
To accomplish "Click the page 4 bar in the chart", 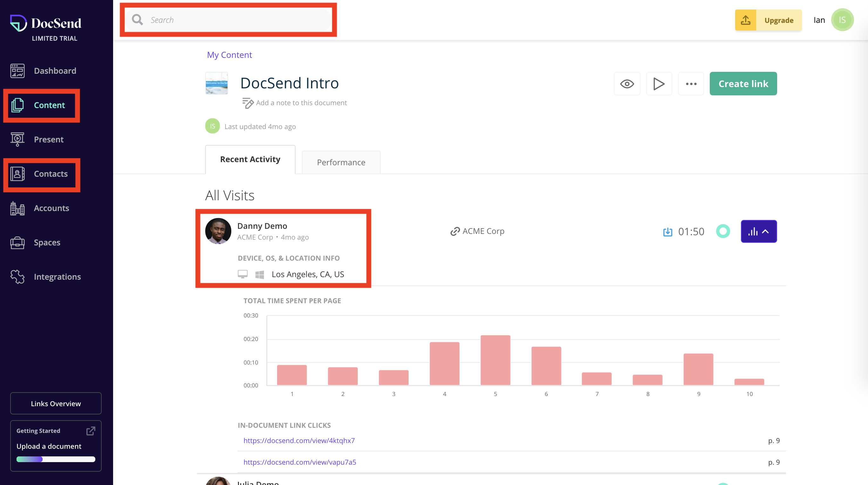I will pos(444,363).
